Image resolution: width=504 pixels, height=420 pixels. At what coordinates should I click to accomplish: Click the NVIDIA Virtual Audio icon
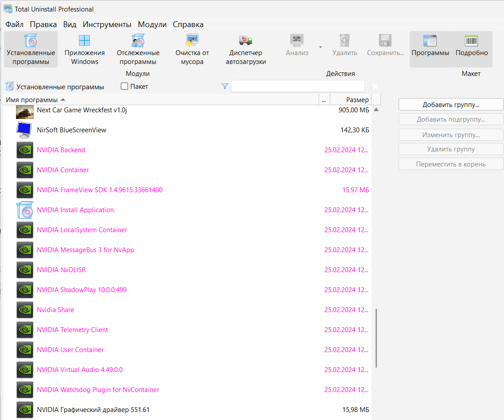tap(25, 369)
